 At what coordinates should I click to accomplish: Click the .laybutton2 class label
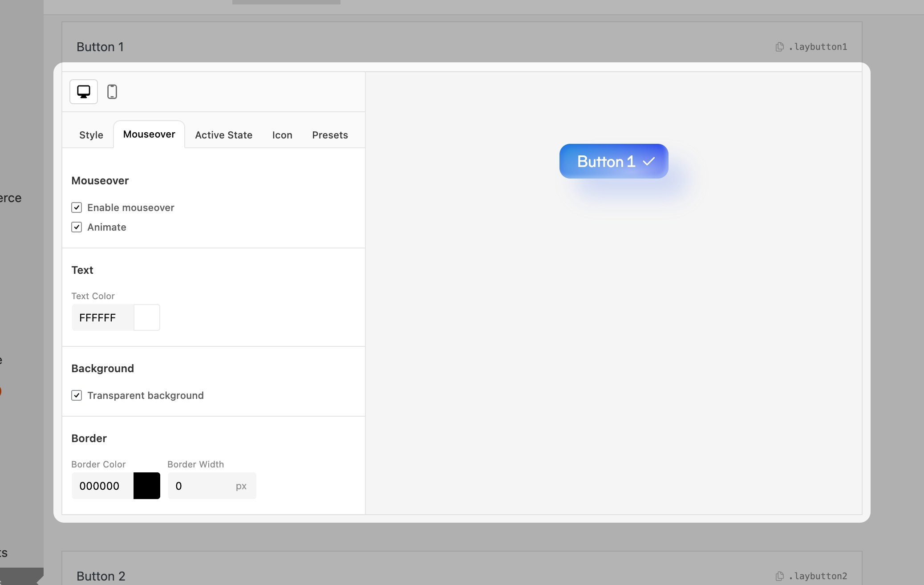pyautogui.click(x=818, y=576)
